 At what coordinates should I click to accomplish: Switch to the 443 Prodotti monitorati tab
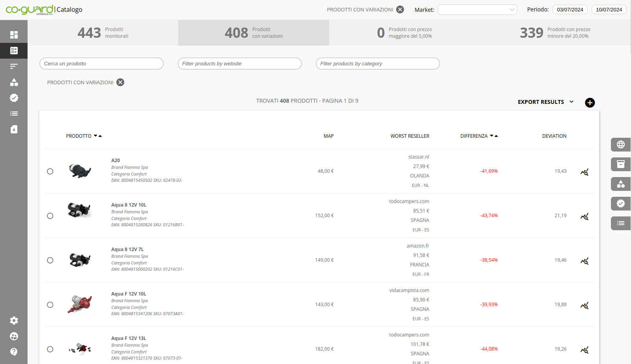(x=103, y=33)
